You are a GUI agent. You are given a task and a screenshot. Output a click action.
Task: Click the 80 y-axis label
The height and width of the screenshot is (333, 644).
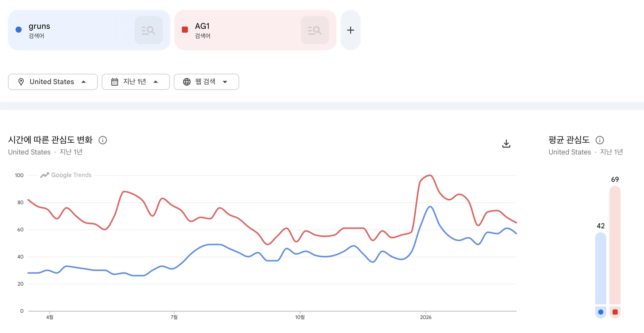[x=21, y=203]
